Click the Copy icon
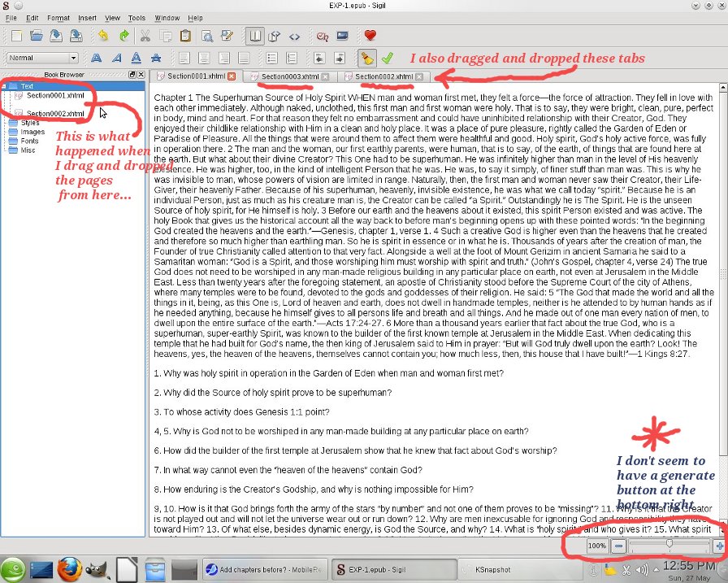 click(x=165, y=36)
